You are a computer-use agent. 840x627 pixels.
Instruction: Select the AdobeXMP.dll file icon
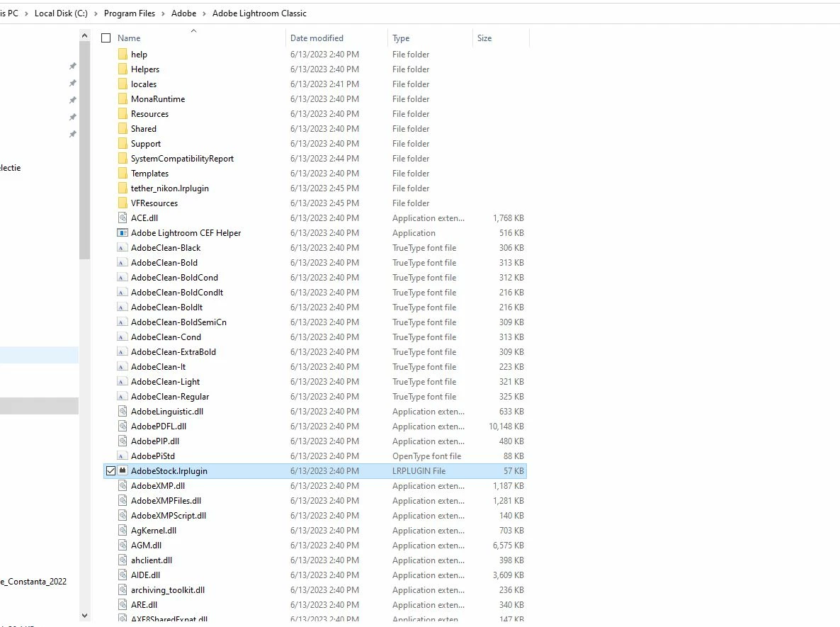tap(123, 485)
